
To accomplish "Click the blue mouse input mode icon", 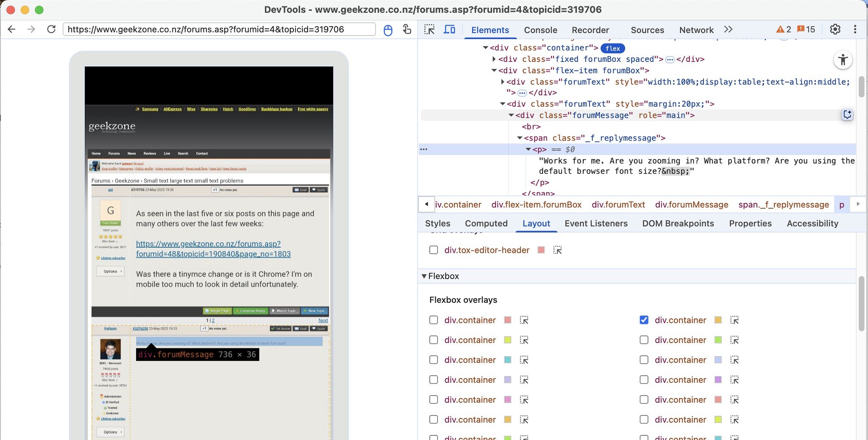I will coord(387,30).
